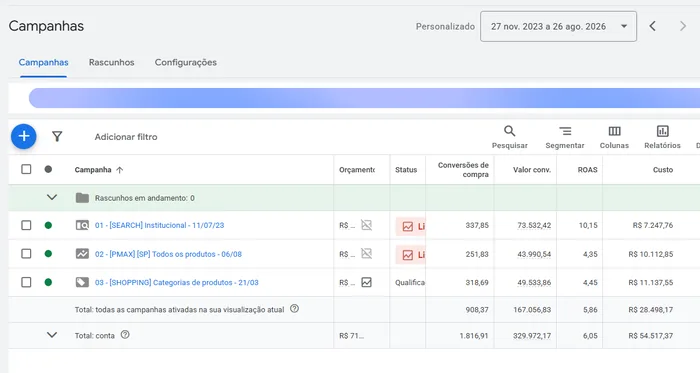Collapse the Rascunhos em andamento row
This screenshot has width=700, height=373.
[x=52, y=197]
